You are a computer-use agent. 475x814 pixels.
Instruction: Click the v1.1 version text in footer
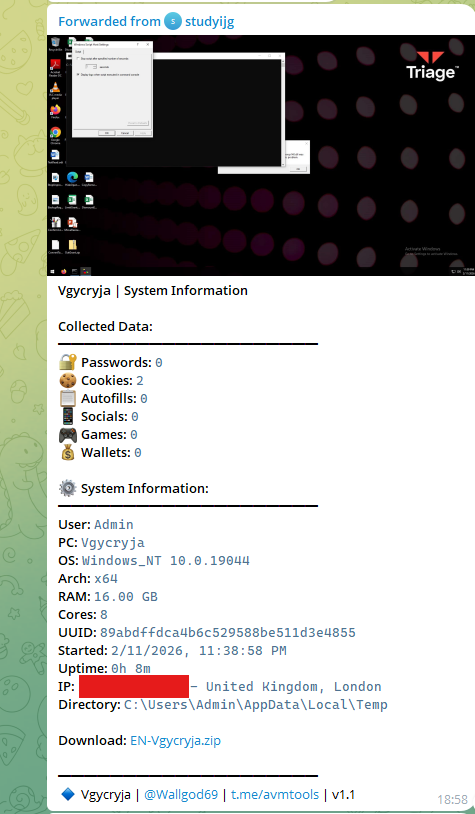tap(343, 794)
